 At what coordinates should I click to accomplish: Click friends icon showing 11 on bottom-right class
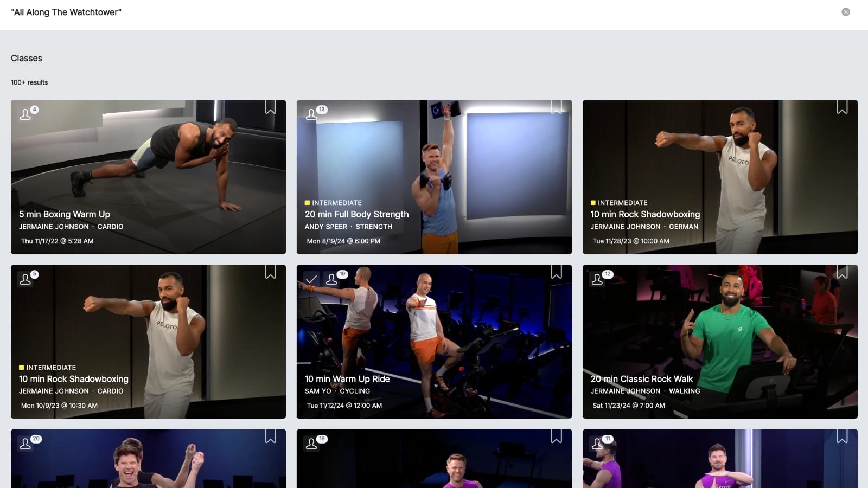pos(597,444)
